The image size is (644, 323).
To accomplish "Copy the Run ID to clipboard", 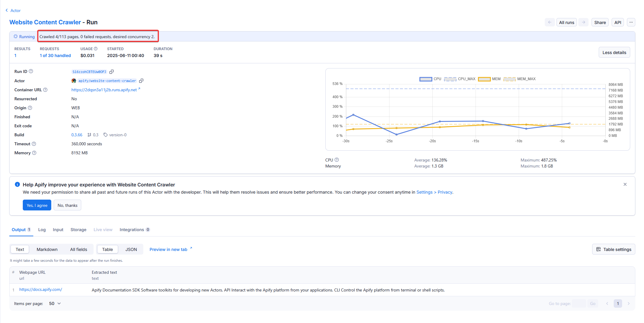I will (x=112, y=72).
